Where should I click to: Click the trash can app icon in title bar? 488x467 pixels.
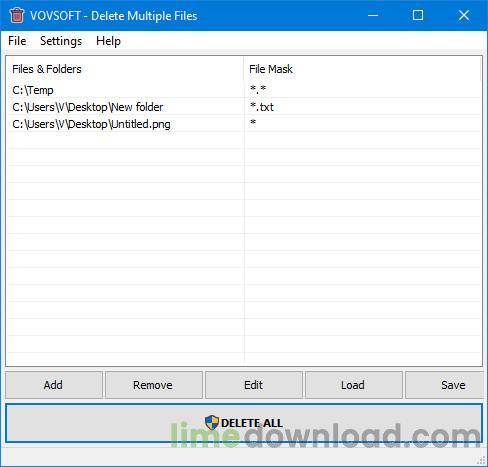click(17, 15)
